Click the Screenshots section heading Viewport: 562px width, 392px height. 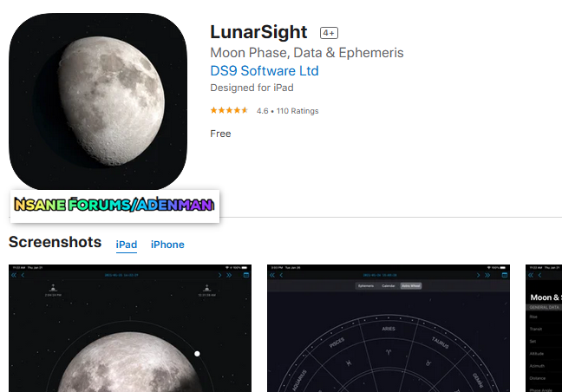tap(56, 242)
